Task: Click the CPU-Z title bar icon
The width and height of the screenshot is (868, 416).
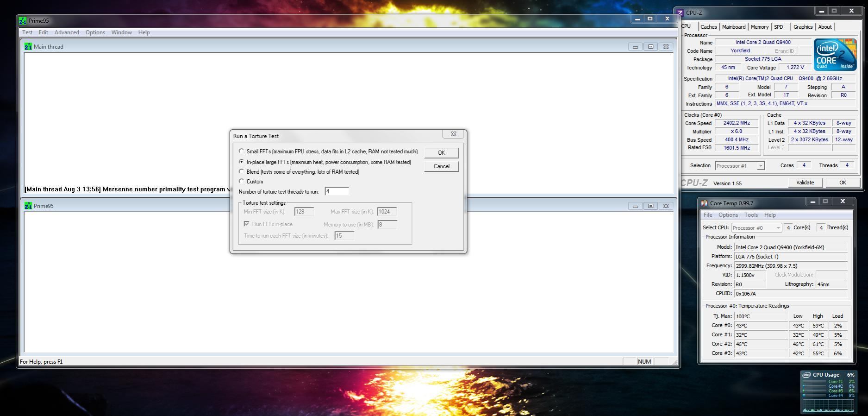Action: 680,13
